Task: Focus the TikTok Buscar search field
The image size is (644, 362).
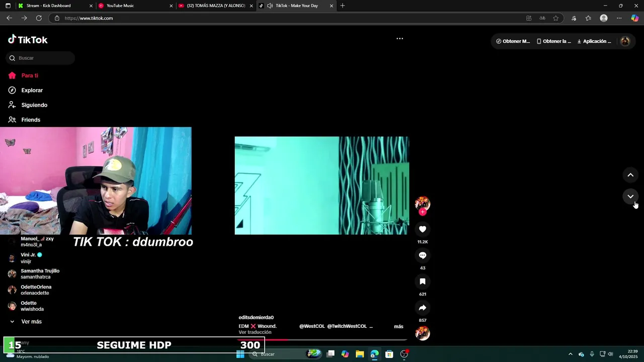Action: 41,58
